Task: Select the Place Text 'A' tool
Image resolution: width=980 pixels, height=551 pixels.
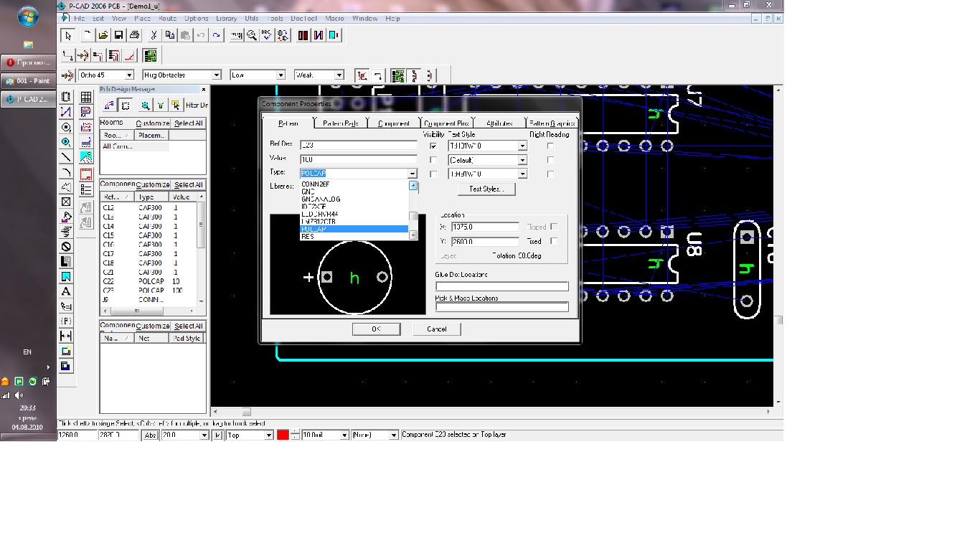Action: coord(66,291)
